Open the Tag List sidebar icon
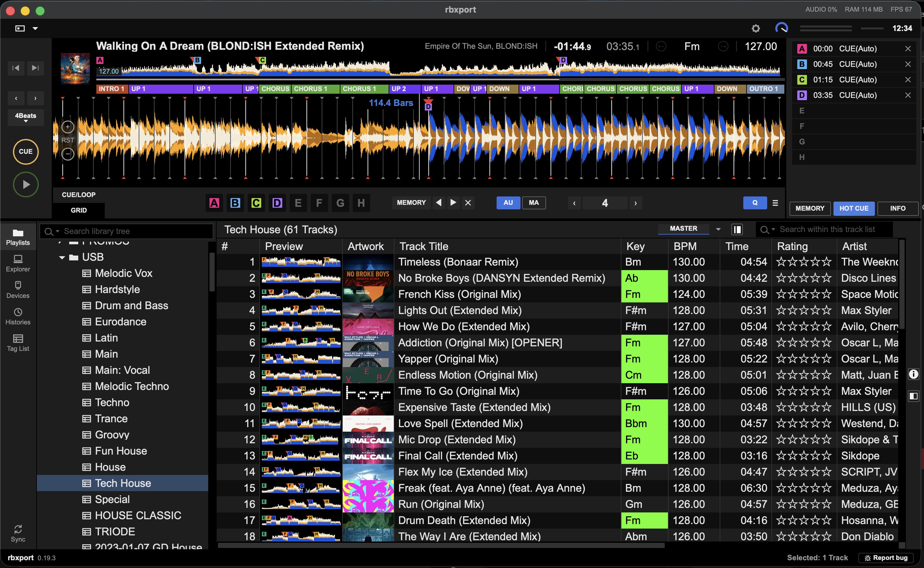 coord(18,342)
